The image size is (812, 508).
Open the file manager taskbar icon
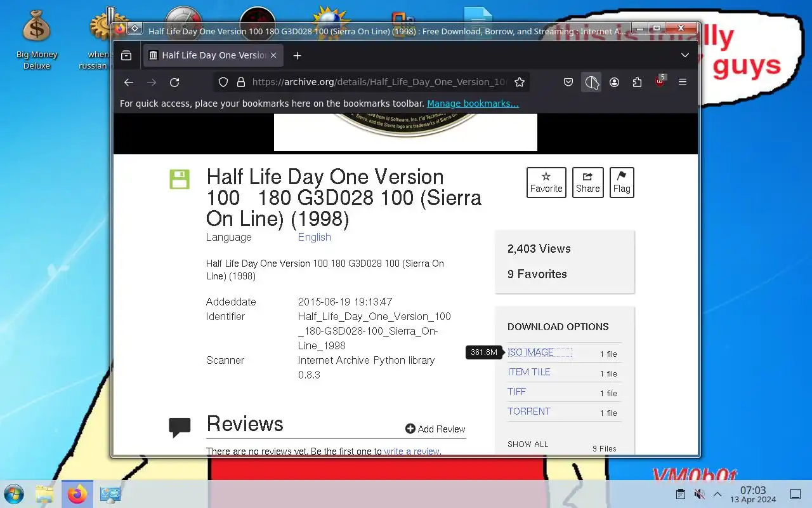(45, 494)
